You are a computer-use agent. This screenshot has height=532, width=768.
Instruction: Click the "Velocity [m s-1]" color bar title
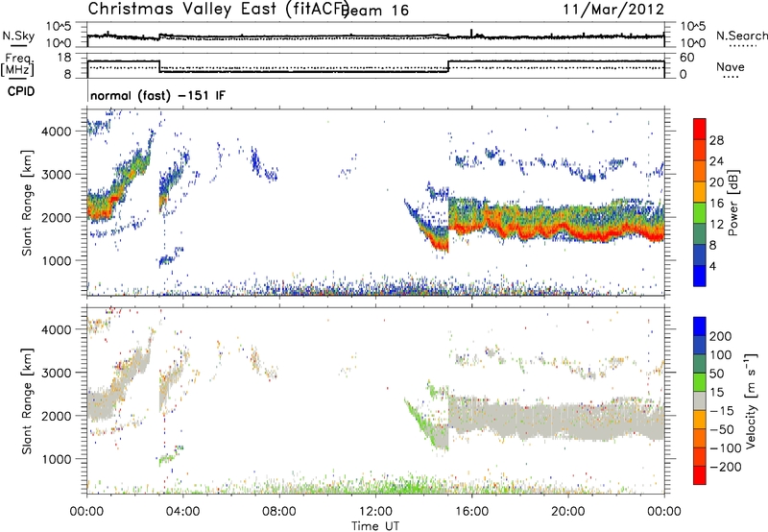pyautogui.click(x=750, y=400)
